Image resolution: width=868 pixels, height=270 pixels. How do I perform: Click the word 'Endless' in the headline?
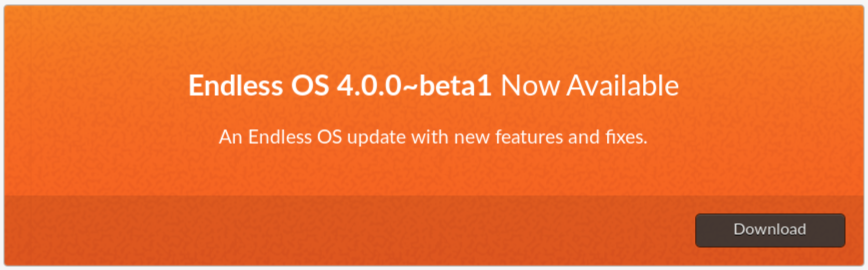click(x=235, y=85)
